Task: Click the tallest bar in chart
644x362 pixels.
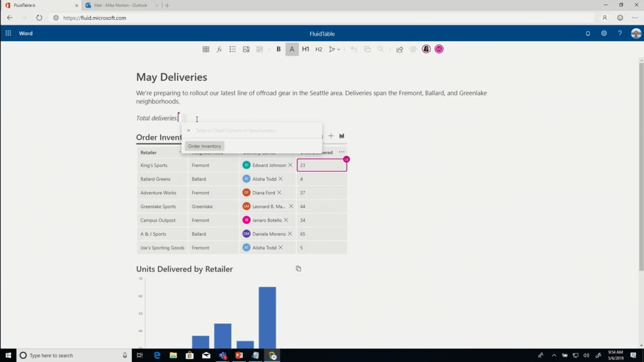Action: click(267, 317)
